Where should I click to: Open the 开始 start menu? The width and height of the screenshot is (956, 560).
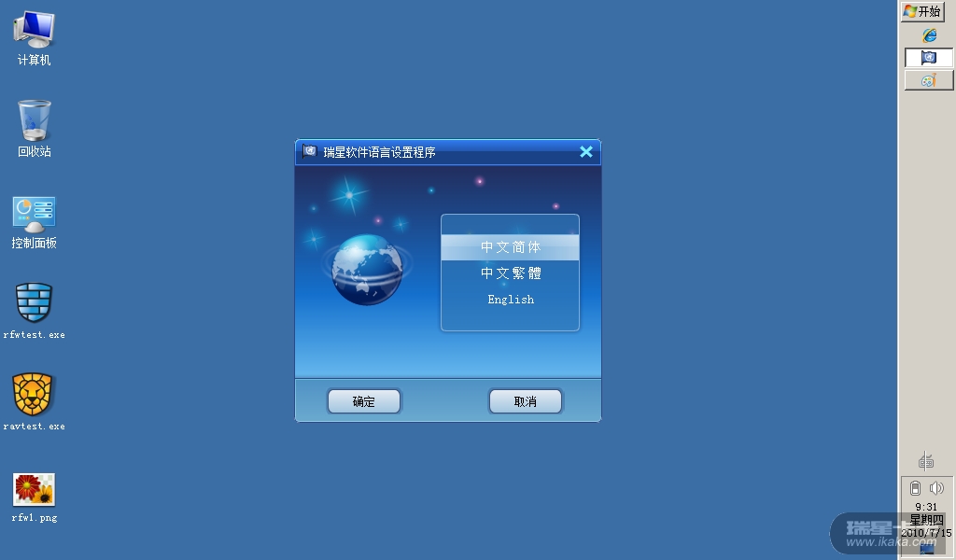(x=921, y=11)
